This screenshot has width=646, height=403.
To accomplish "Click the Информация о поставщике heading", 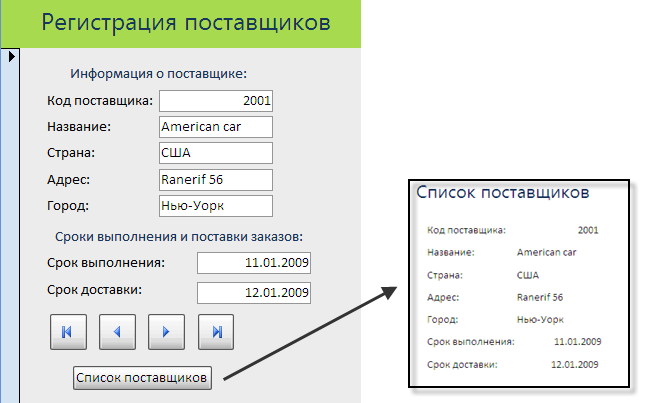I will (158, 74).
